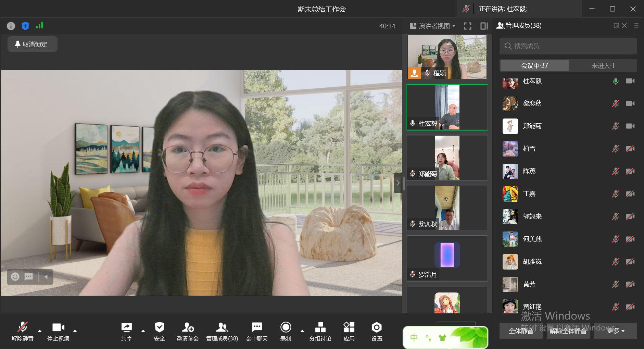
Task: Mute 杜宏毅's microphone in member list
Action: coord(616,81)
